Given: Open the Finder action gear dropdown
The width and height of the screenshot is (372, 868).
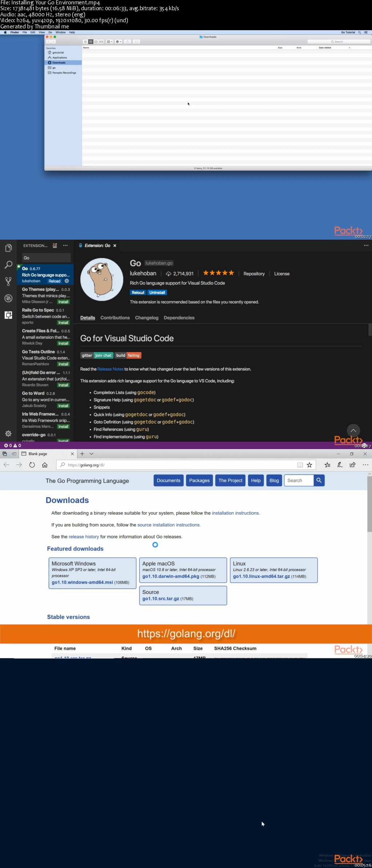Looking at the screenshot, I should pyautogui.click(x=118, y=42).
